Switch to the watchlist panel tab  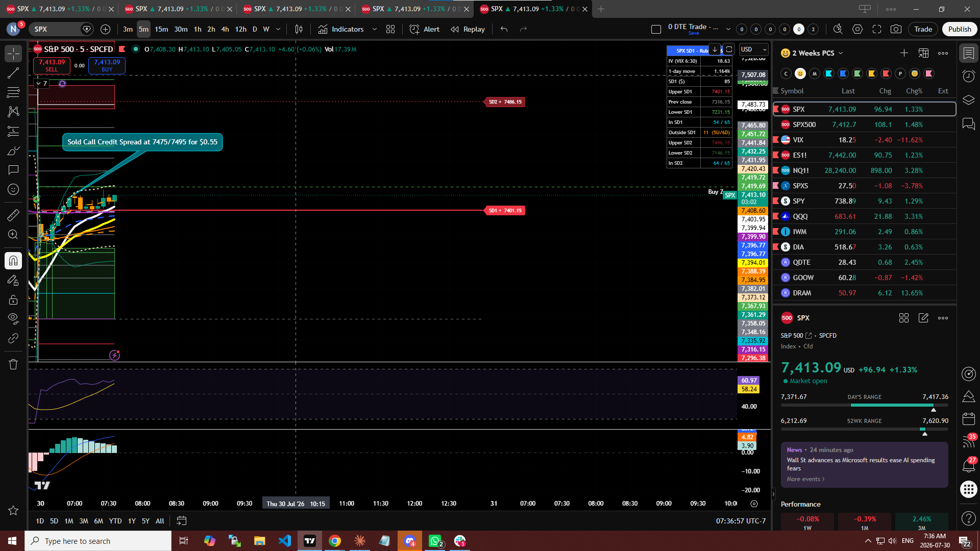[968, 53]
